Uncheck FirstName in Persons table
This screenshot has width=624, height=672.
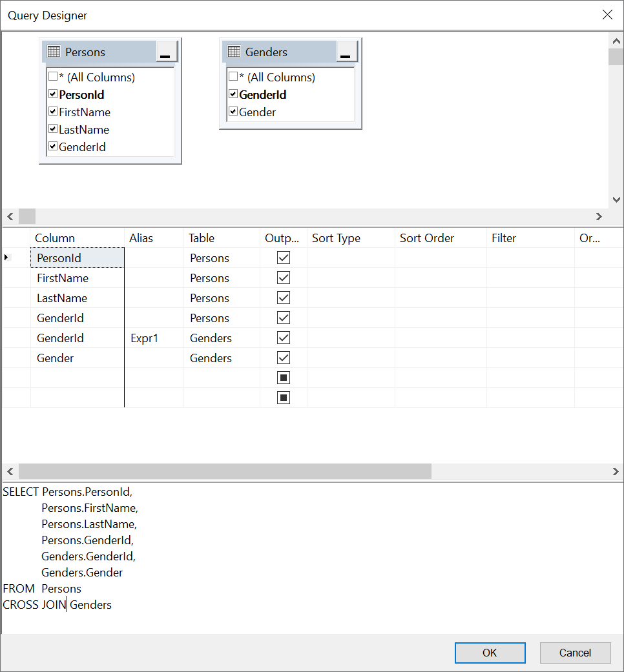(53, 112)
